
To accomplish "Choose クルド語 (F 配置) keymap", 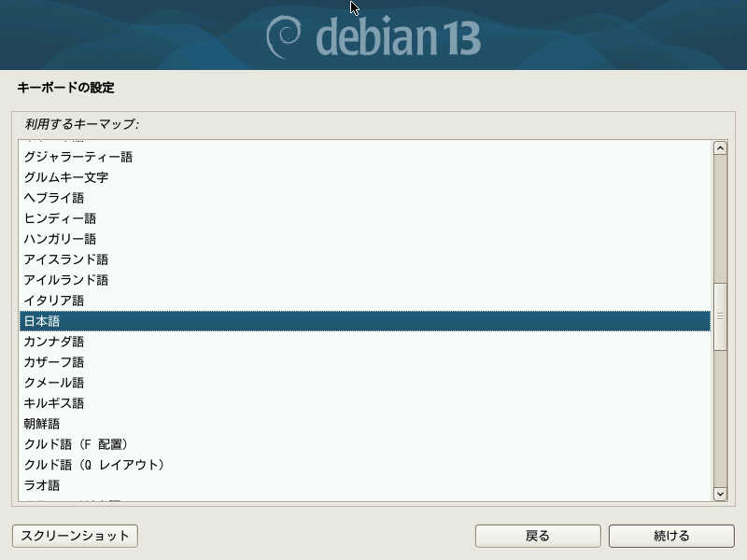I will [365, 444].
